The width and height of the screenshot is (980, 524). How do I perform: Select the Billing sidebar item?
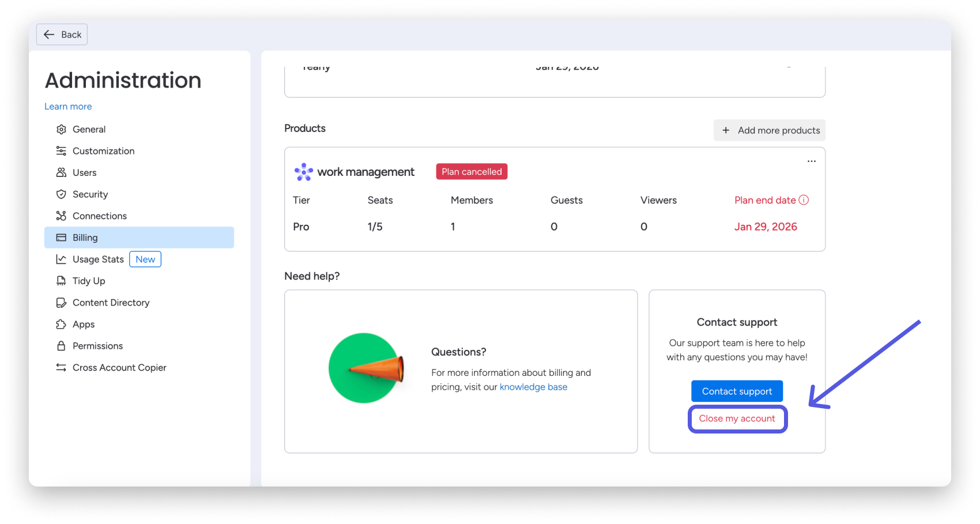point(139,238)
